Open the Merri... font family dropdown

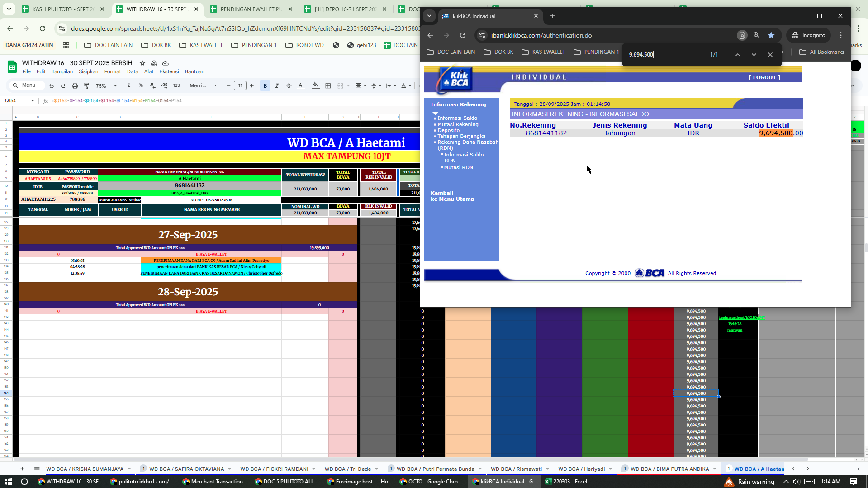[203, 85]
